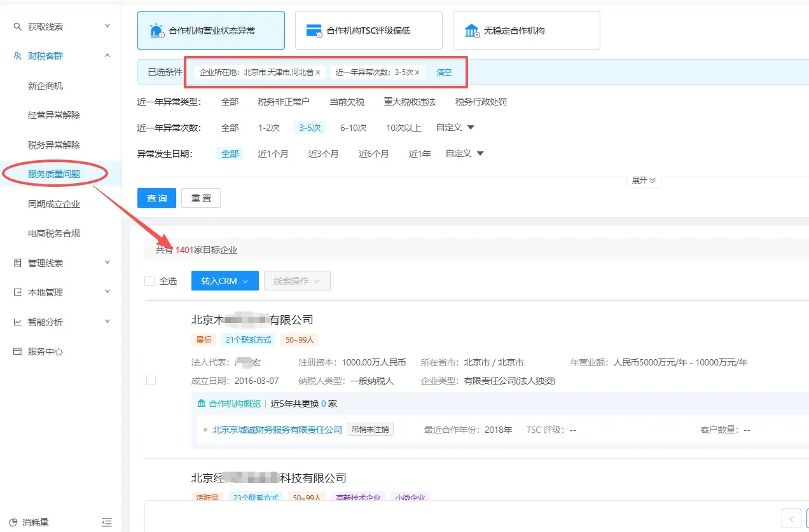Select 税务非正常户 abnormal type
The height and width of the screenshot is (532, 809).
284,102
